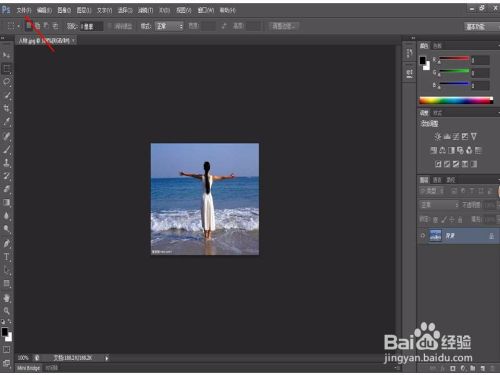Toggle lock image pixels brush icon

point(444,219)
